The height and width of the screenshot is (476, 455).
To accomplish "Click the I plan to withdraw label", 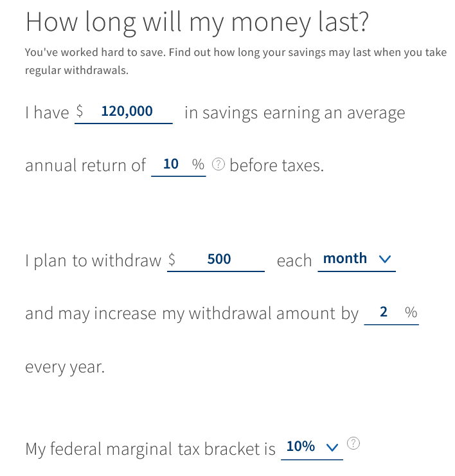I will pyautogui.click(x=93, y=261).
